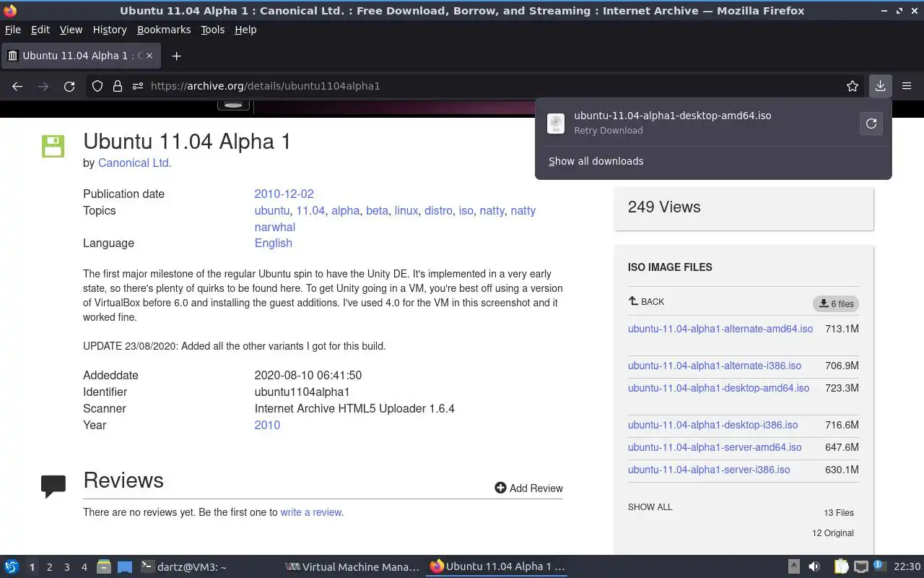Viewport: 924px width, 578px height.
Task: Open the file manager icon in the panel
Action: pos(104,566)
